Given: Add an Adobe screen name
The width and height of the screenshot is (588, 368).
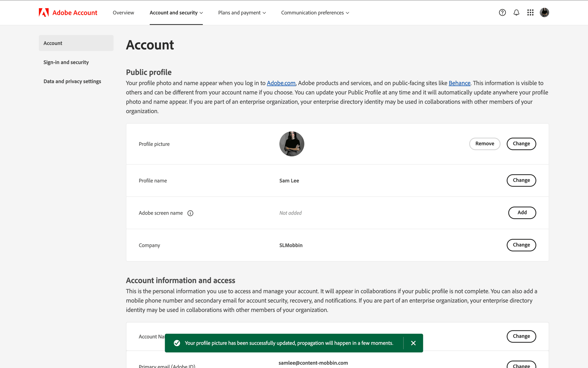Looking at the screenshot, I should point(522,213).
